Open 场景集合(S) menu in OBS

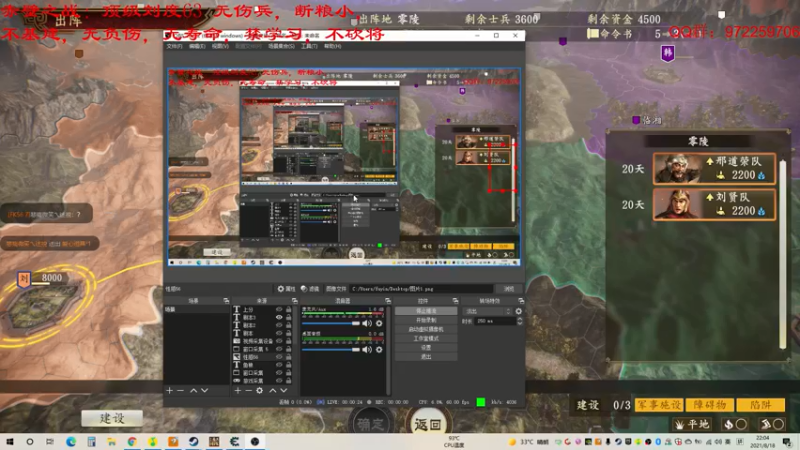click(x=281, y=46)
